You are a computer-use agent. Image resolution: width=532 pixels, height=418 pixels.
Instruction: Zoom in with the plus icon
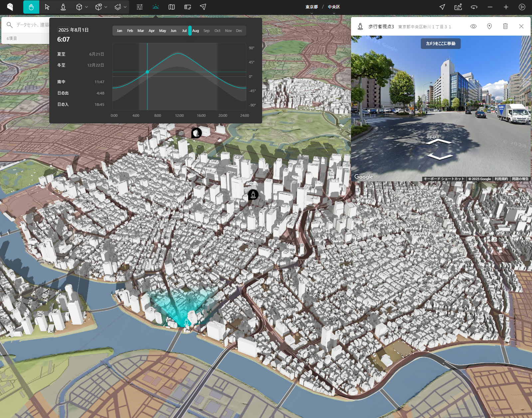tap(506, 7)
